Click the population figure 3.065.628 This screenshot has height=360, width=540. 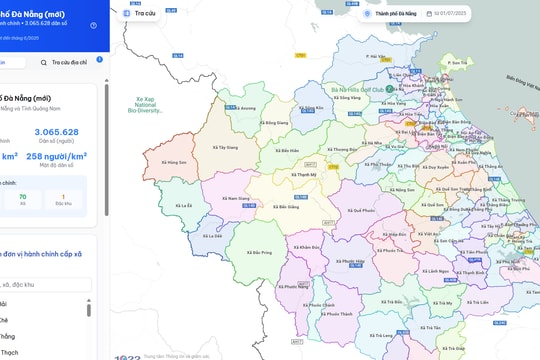pos(56,132)
